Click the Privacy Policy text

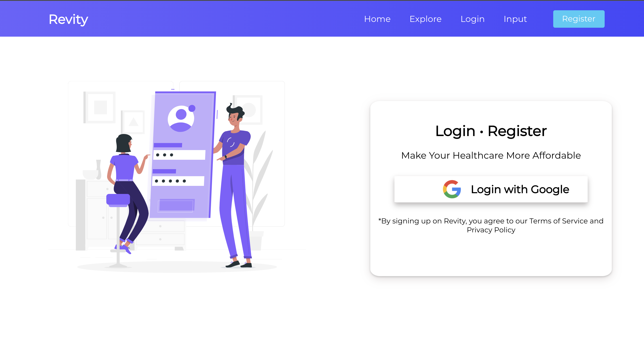491,230
